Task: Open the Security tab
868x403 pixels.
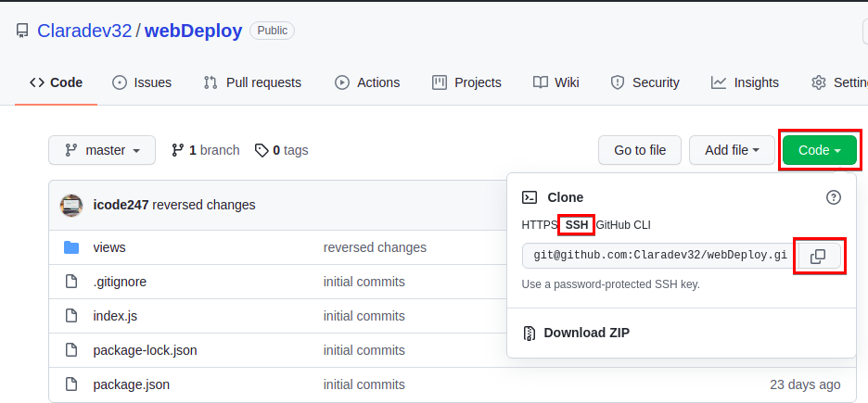Action: (x=645, y=83)
